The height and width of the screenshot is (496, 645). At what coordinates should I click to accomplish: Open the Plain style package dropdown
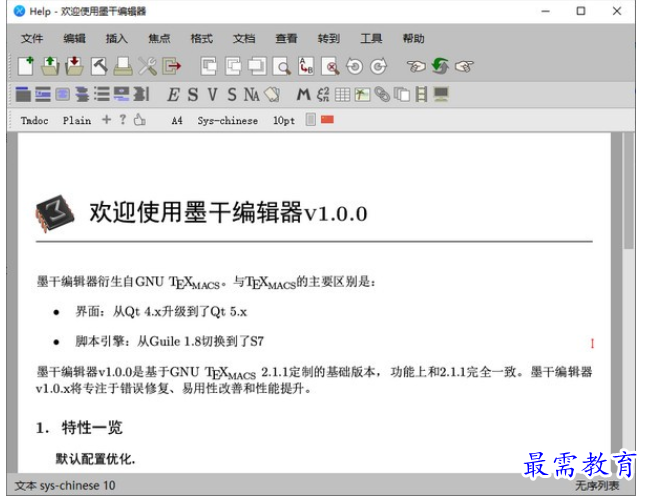click(77, 121)
